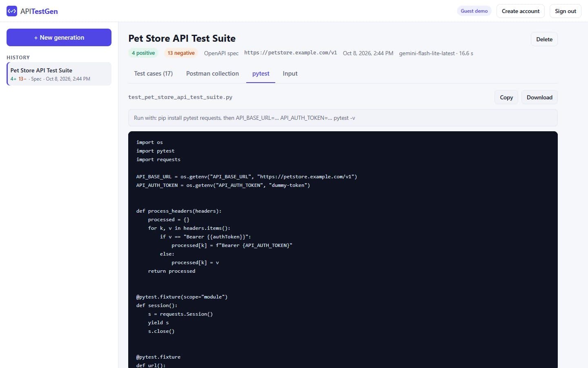Sign out of the guest session

pyautogui.click(x=566, y=11)
